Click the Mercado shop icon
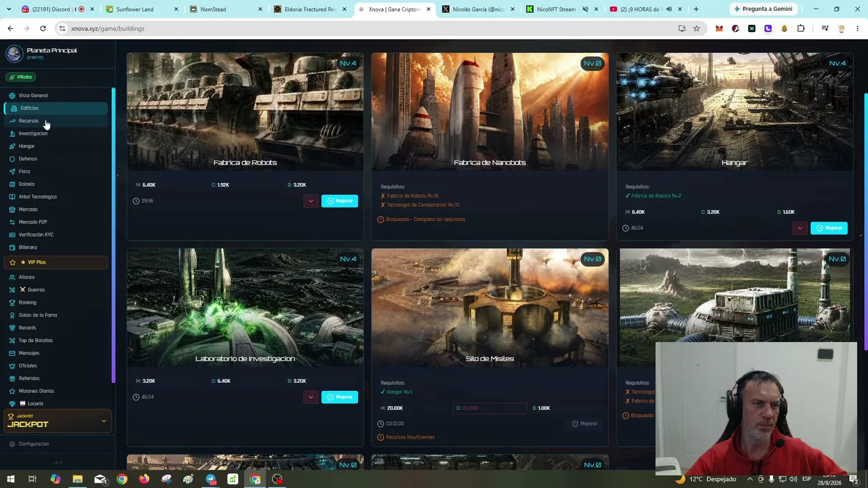 (12, 209)
